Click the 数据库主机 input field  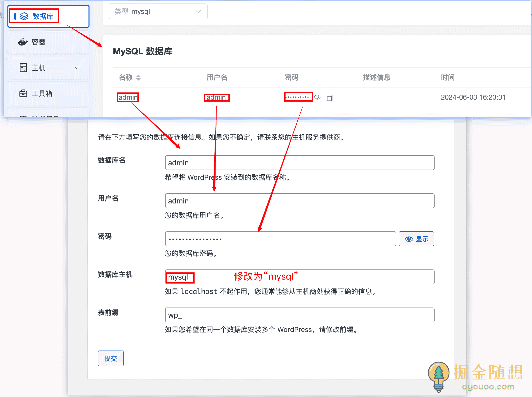(300, 277)
